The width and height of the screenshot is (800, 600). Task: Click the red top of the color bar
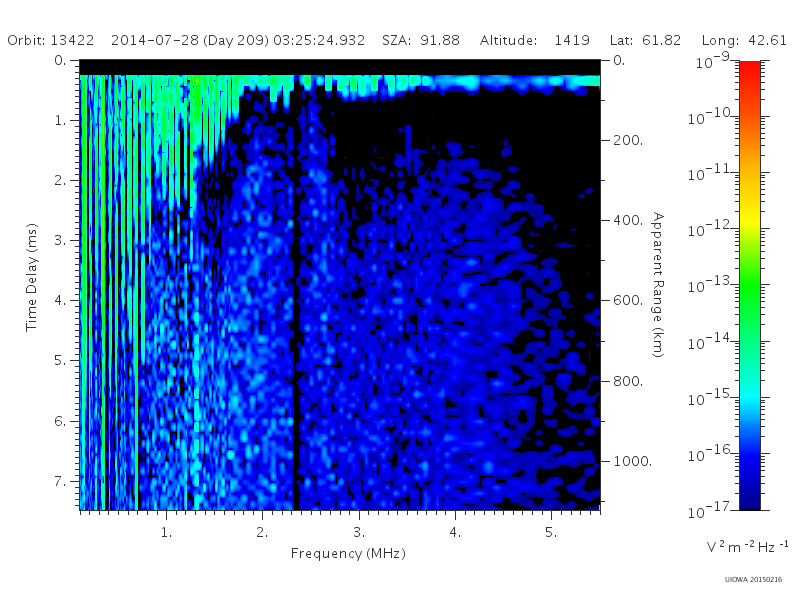click(749, 69)
